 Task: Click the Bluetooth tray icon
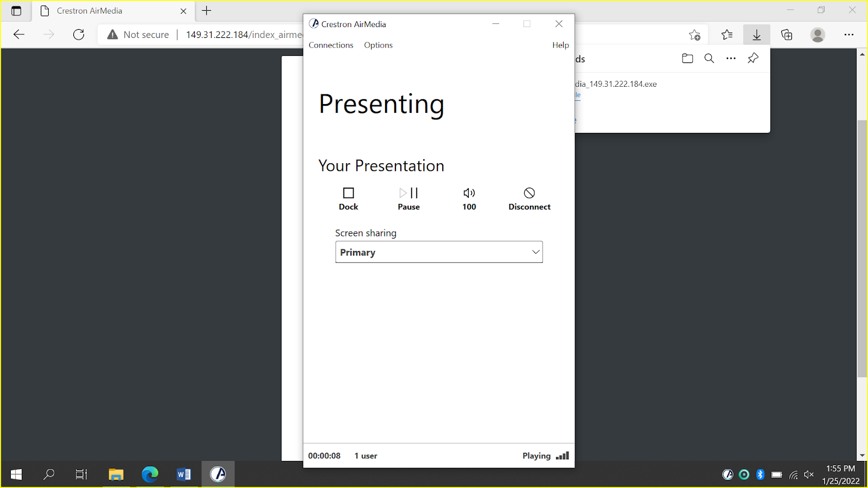tap(760, 474)
